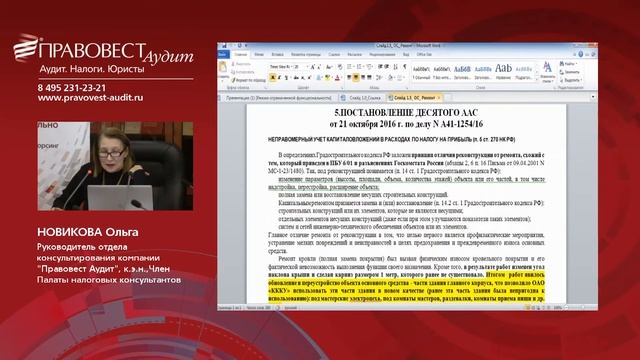The height and width of the screenshot is (360, 640).
Task: Toggle Bold formatting in Word ribbon
Action: [x=272, y=78]
